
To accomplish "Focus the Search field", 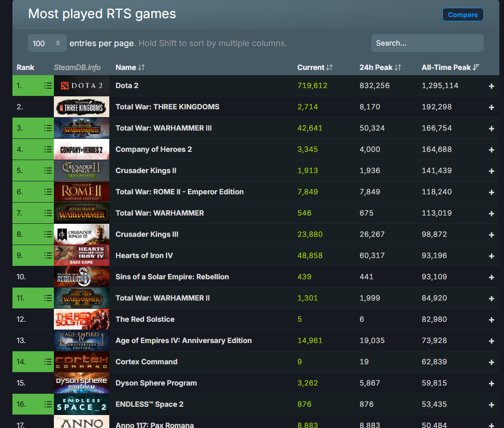I will [427, 43].
